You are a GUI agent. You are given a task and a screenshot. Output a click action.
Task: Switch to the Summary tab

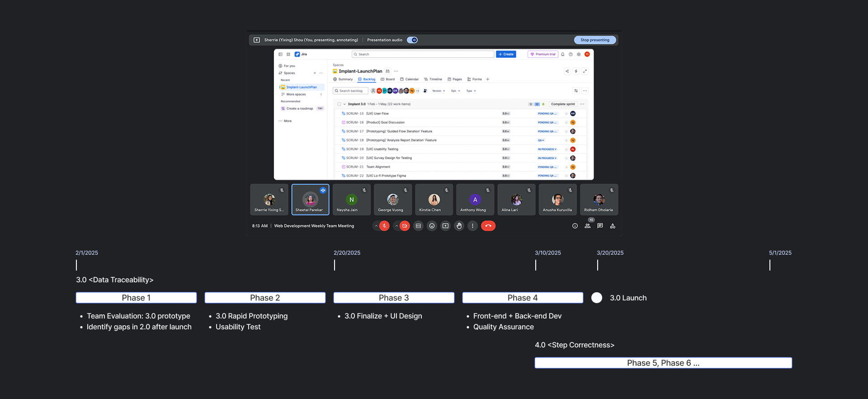point(343,79)
